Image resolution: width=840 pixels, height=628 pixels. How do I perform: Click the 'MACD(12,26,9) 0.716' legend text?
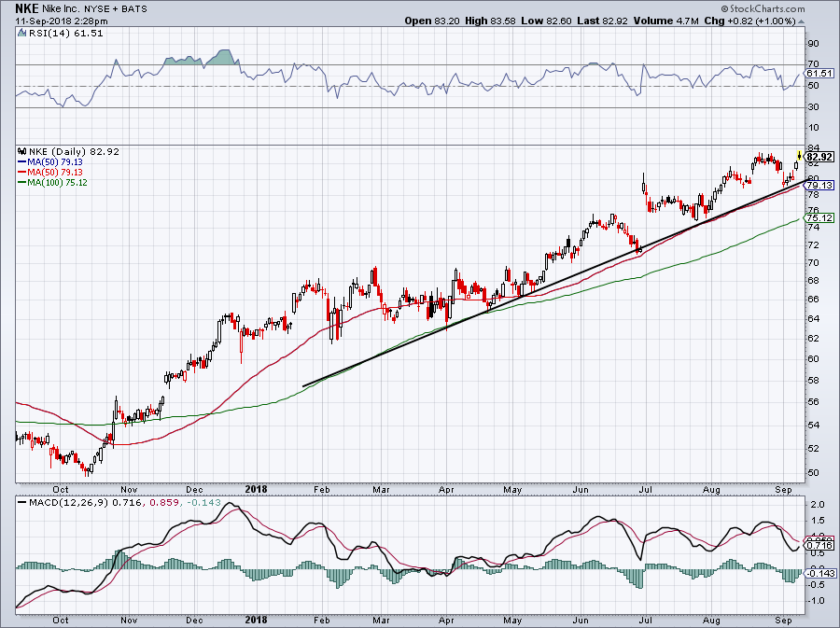[x=86, y=503]
